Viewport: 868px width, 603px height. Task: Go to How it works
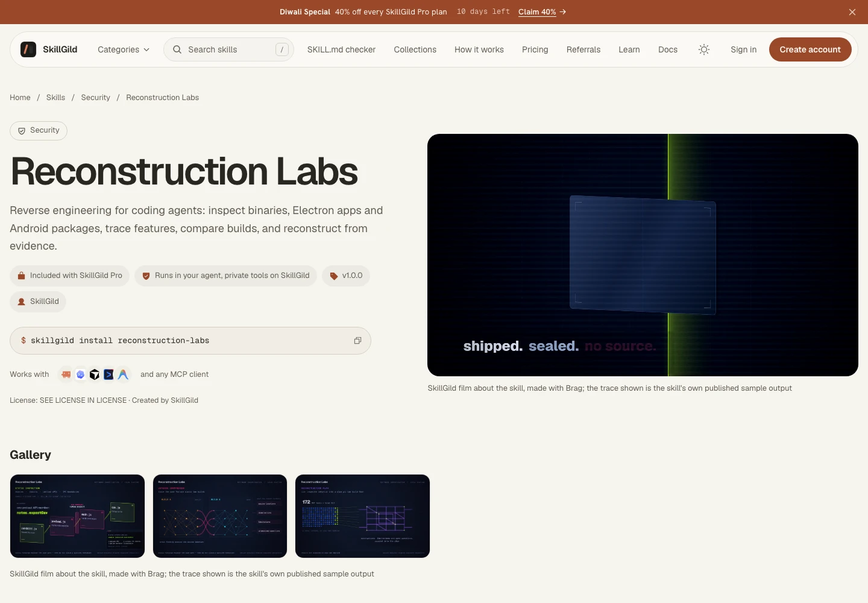click(479, 49)
